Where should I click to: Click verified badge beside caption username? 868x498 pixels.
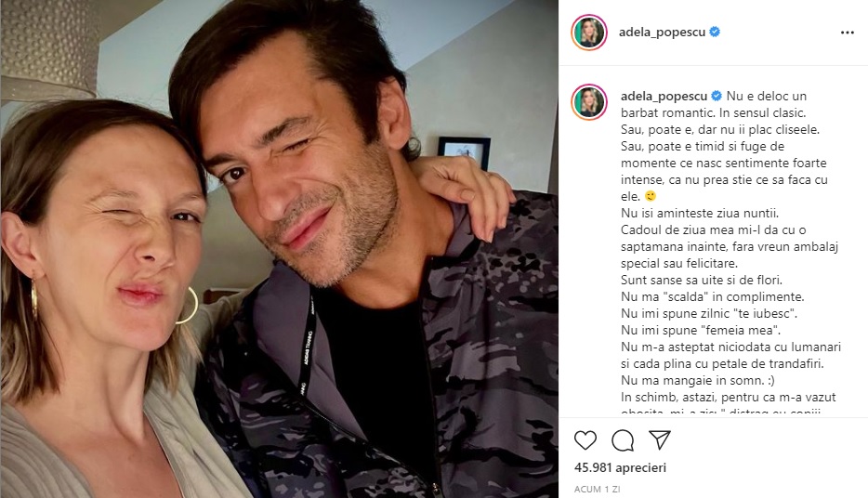(717, 96)
